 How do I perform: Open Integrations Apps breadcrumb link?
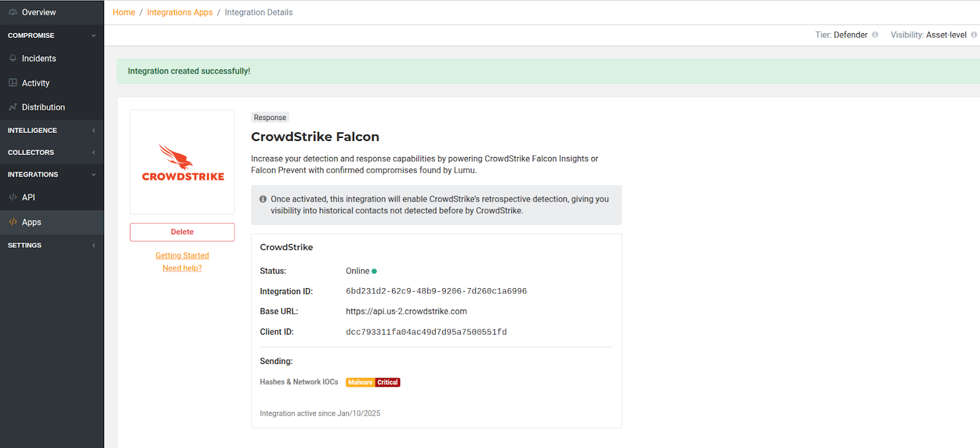(x=179, y=12)
